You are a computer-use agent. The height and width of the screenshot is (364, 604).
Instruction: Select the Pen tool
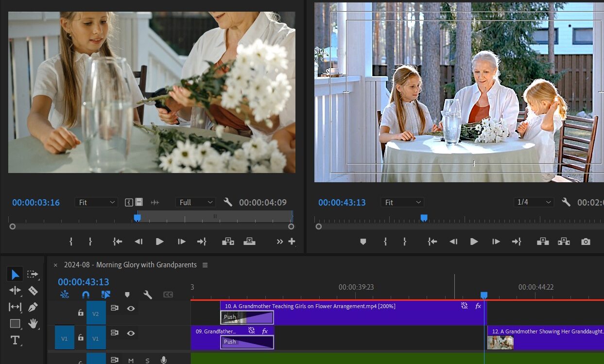tap(33, 307)
